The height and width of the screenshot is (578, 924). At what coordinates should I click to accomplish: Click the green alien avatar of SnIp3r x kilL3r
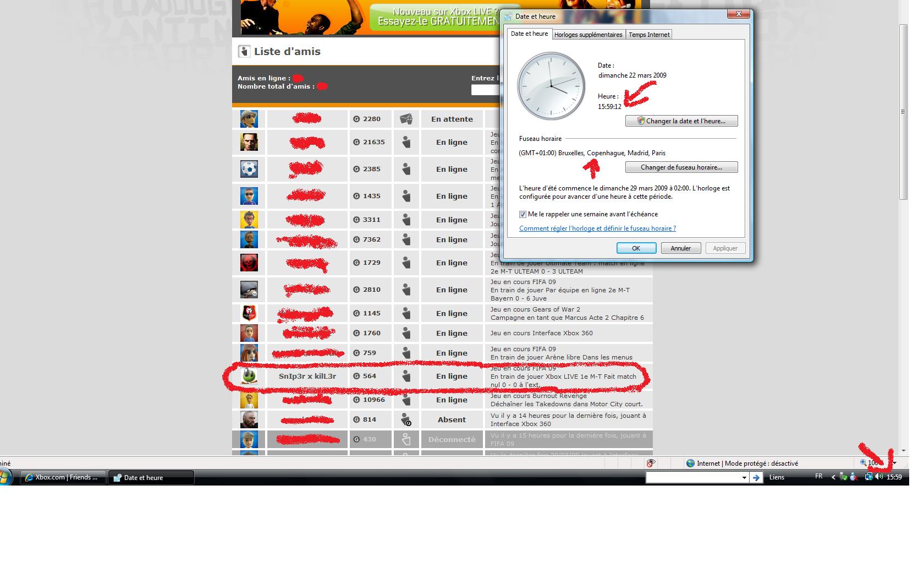[x=249, y=376]
